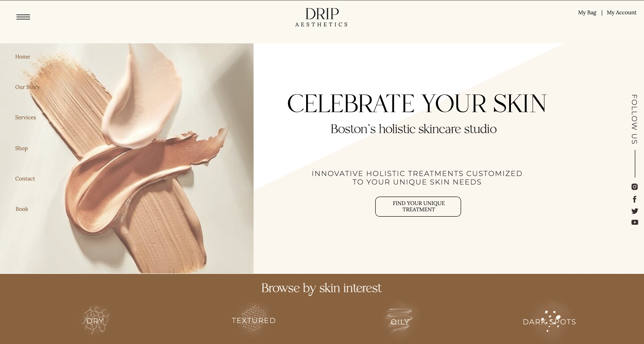The width and height of the screenshot is (644, 344).
Task: Select Book in side navigation
Action: click(22, 209)
